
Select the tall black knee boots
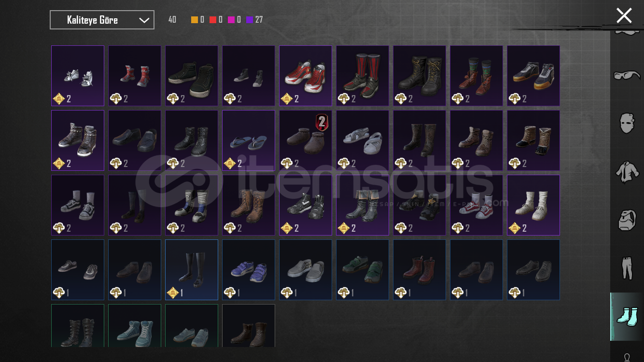(x=192, y=270)
